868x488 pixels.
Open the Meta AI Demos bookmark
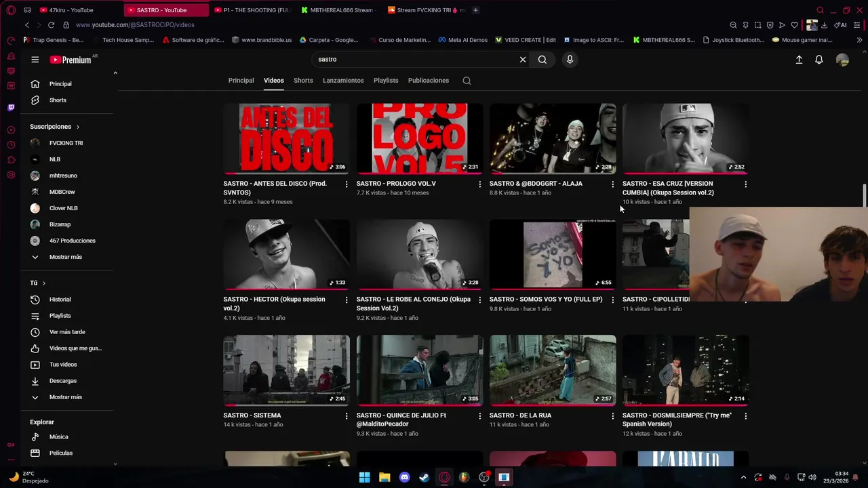point(462,40)
